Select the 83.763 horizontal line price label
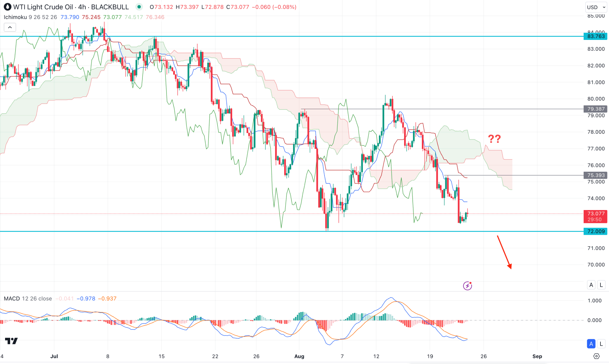 pyautogui.click(x=596, y=36)
